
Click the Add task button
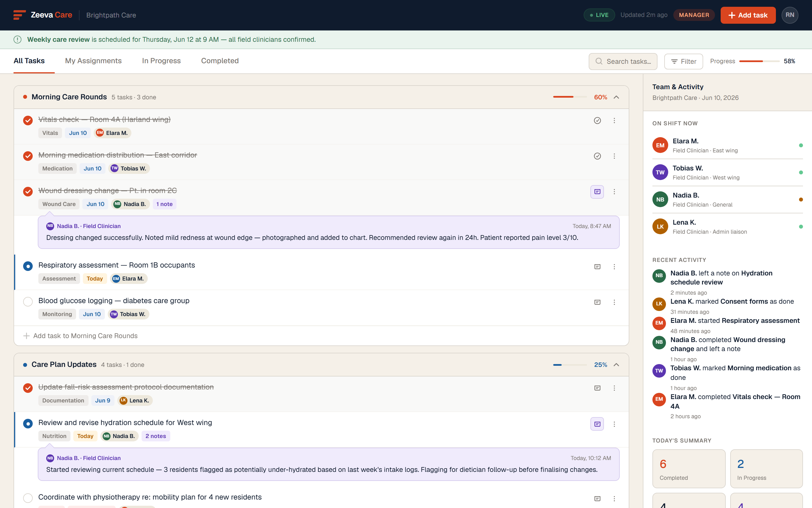coord(748,15)
